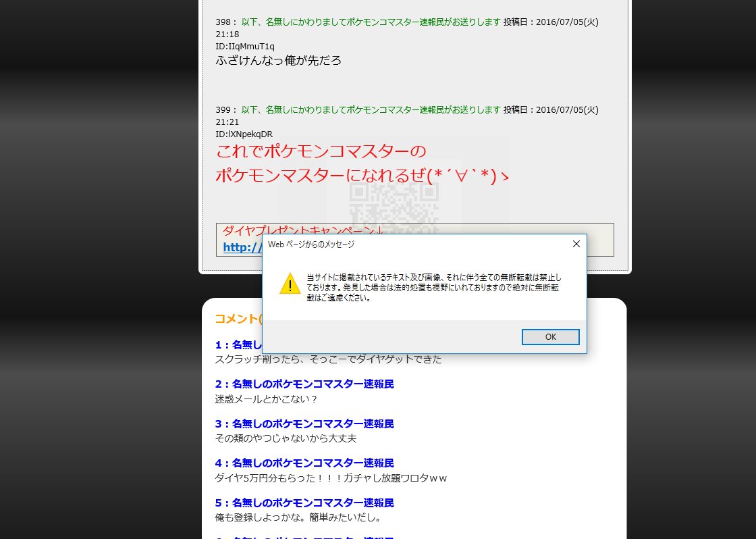Open comment 1 author name link
Screen dimensions: 756x539
pyautogui.click(x=238, y=344)
